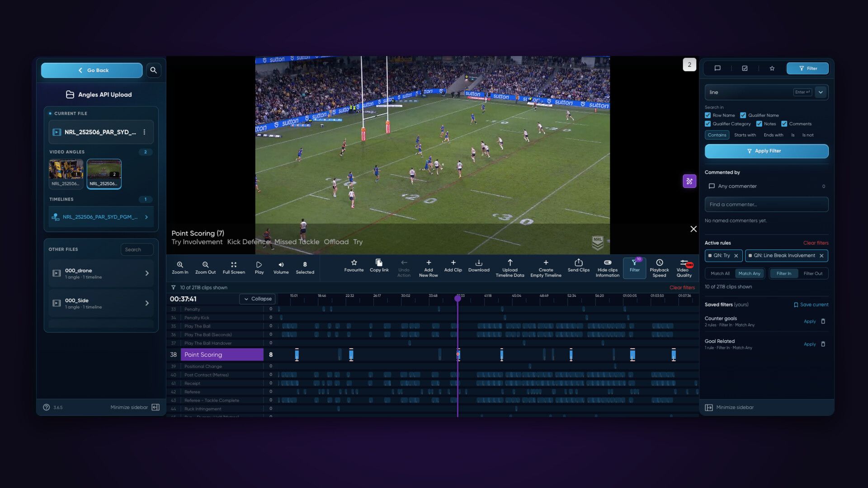Expand the 000_Side file entry
This screenshot has height=488, width=868.
[101, 303]
